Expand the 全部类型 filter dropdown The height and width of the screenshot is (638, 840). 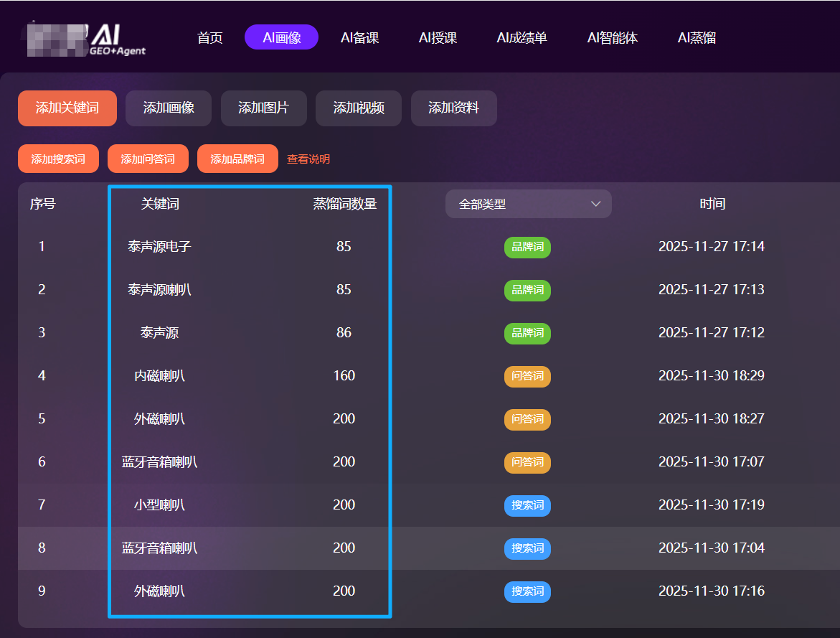(x=528, y=204)
